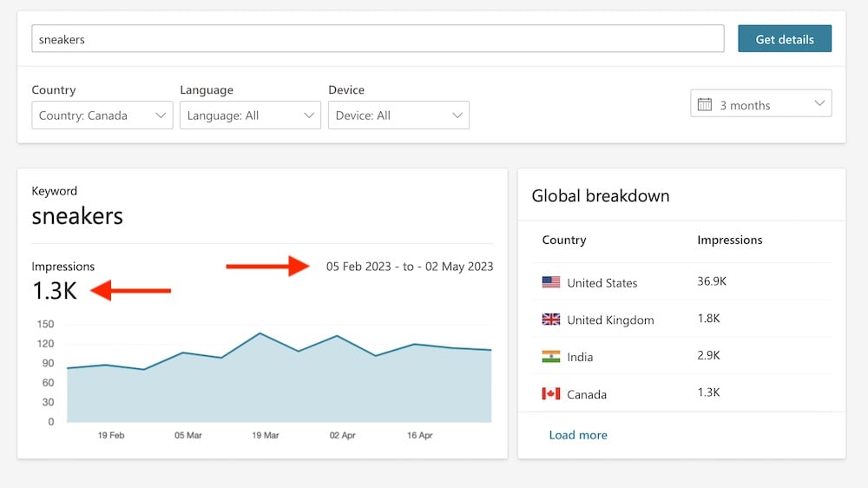This screenshot has width=868, height=488.
Task: Click the 19 Mar peak on chart
Action: pos(260,333)
